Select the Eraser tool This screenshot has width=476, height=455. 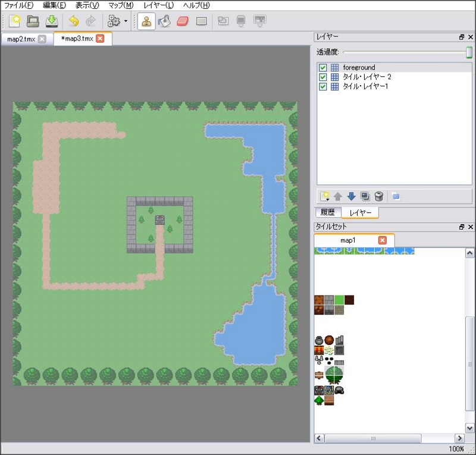pyautogui.click(x=183, y=21)
